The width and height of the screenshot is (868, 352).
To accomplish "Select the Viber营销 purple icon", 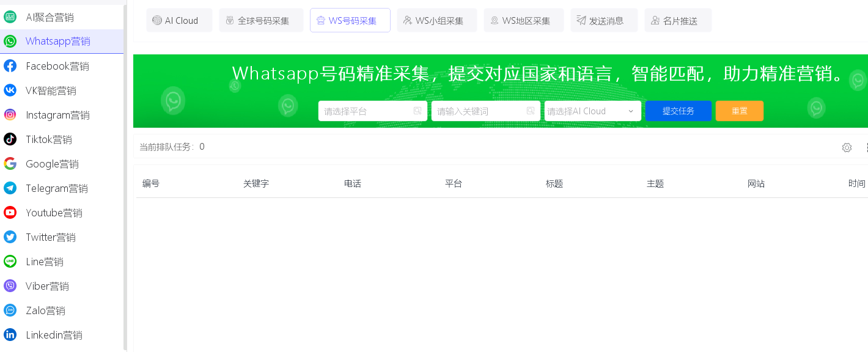I will (x=10, y=286).
